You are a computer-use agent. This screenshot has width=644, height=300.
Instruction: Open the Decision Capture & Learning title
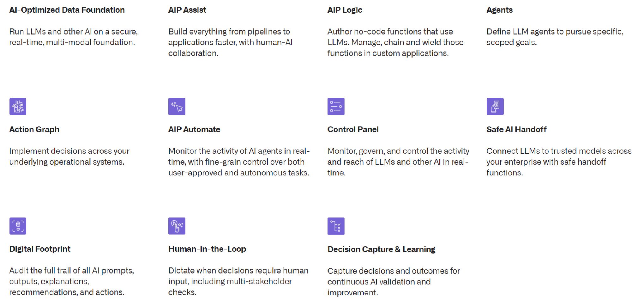[x=381, y=249]
